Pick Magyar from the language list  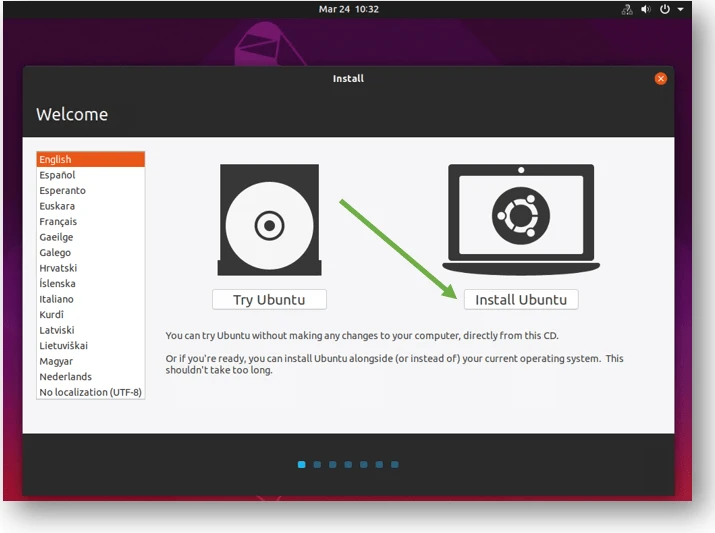pyautogui.click(x=90, y=361)
